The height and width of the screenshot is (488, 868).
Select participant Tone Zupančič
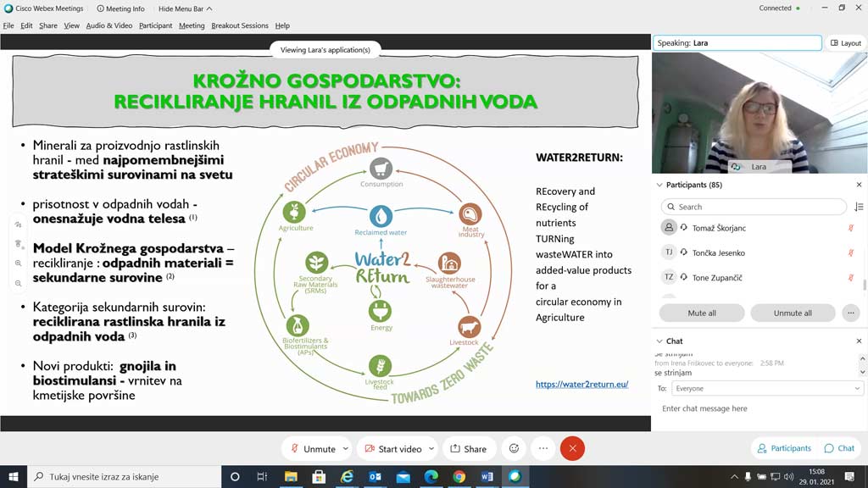(717, 278)
